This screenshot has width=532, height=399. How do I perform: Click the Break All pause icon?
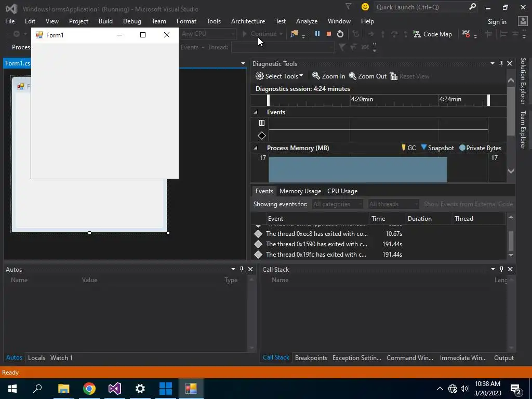click(x=317, y=34)
